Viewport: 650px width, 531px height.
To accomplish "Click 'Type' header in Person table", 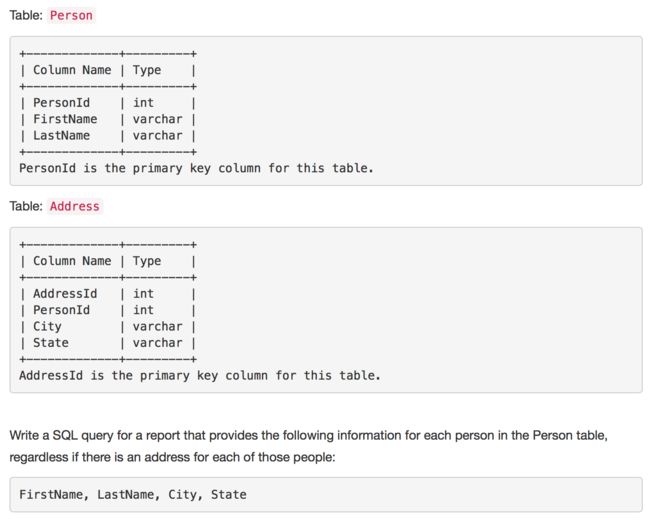I will [x=147, y=70].
